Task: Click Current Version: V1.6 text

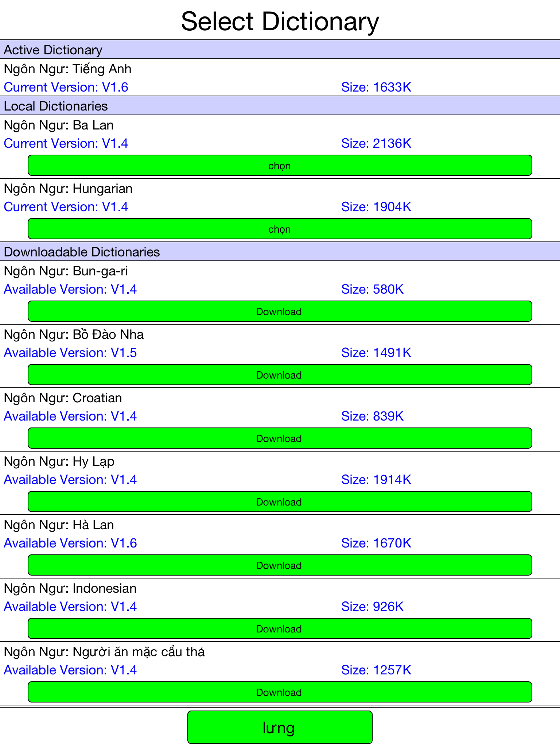Action: [66, 87]
